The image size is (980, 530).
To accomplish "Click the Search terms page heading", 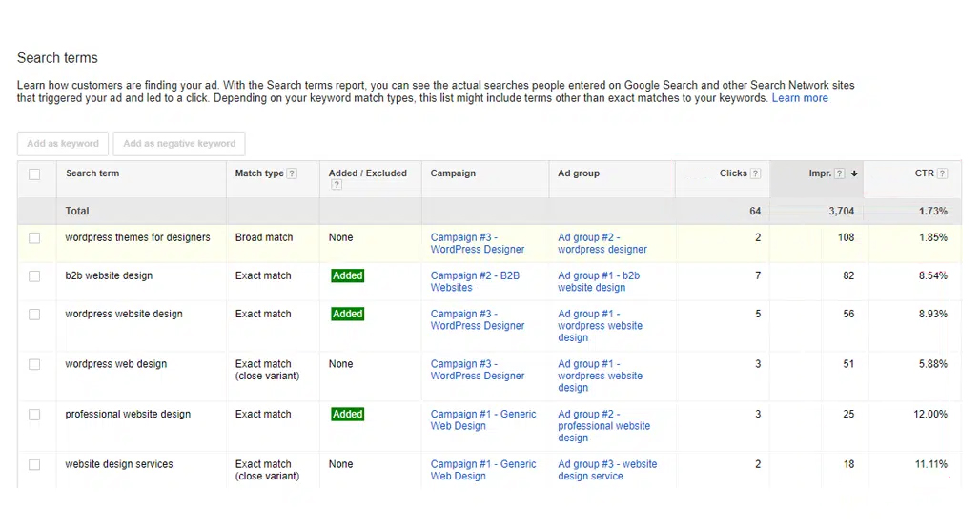I will tap(57, 58).
